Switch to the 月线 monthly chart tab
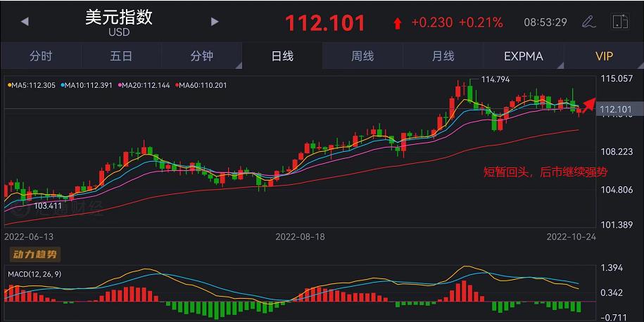 coord(443,56)
